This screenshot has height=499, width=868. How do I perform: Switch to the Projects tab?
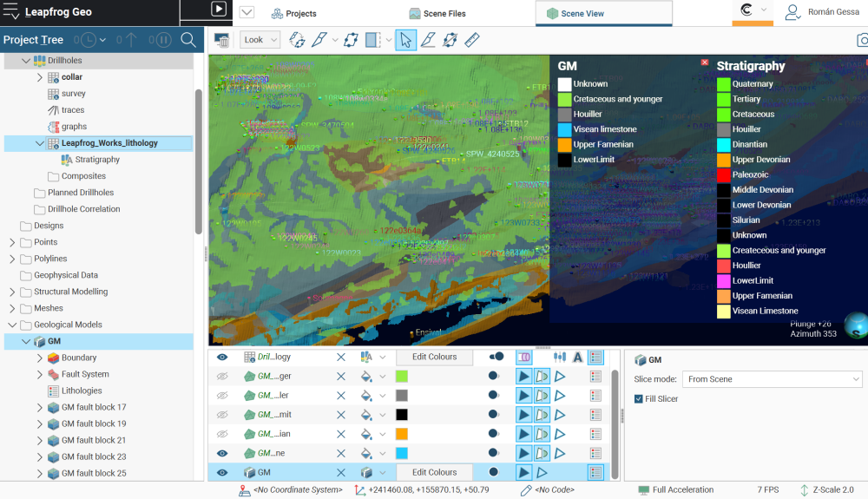pos(294,13)
